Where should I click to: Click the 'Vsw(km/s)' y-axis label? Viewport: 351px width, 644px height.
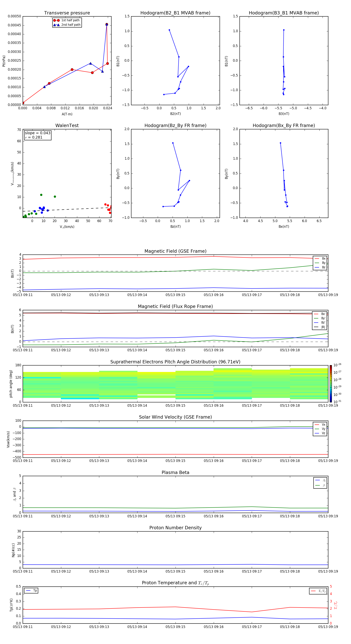8,439
